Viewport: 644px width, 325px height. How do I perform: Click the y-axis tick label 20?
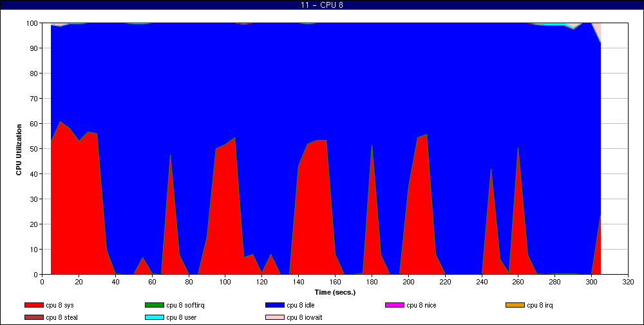(35, 224)
